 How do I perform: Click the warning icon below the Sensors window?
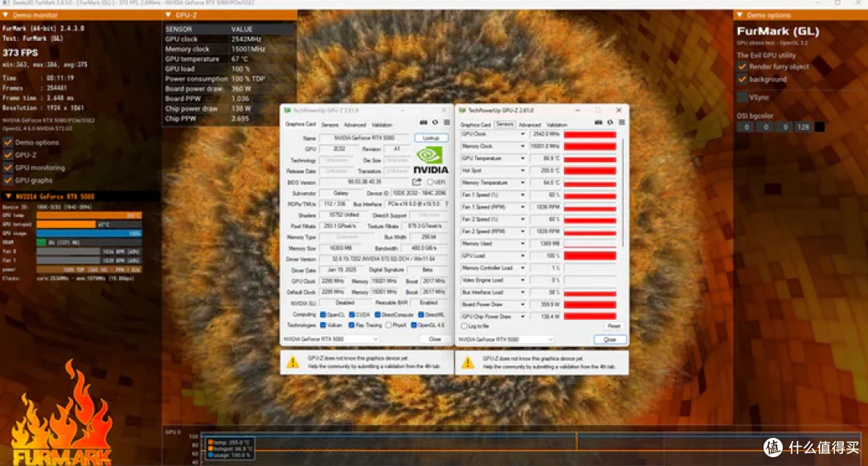tap(468, 362)
